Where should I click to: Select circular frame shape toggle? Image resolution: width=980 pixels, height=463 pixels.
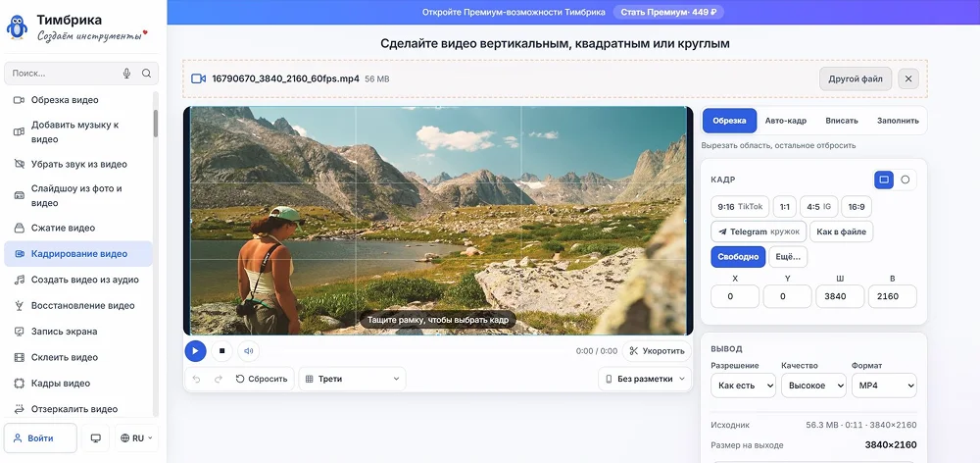905,180
